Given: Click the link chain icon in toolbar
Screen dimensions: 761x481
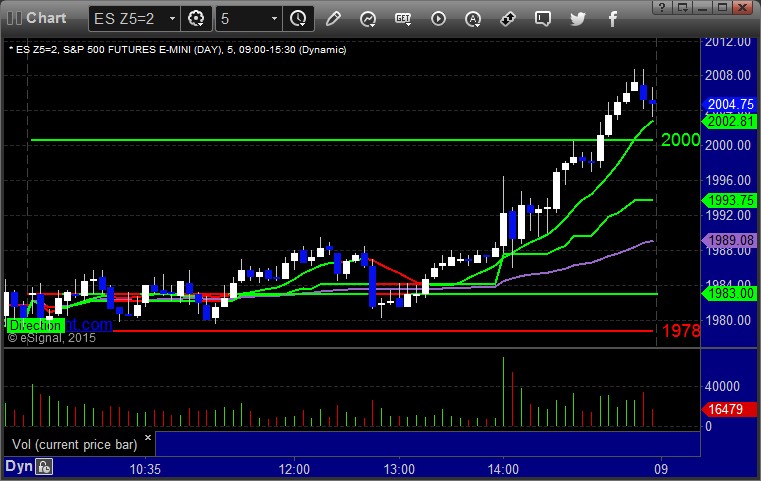Looking at the screenshot, I should pyautogui.click(x=508, y=18).
